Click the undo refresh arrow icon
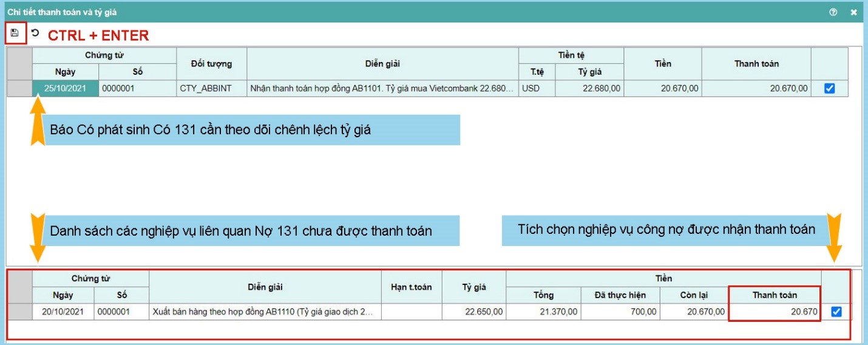 [35, 33]
